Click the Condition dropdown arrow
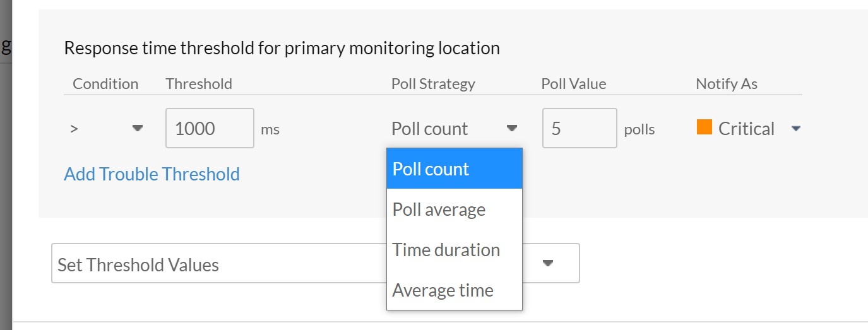 137,129
